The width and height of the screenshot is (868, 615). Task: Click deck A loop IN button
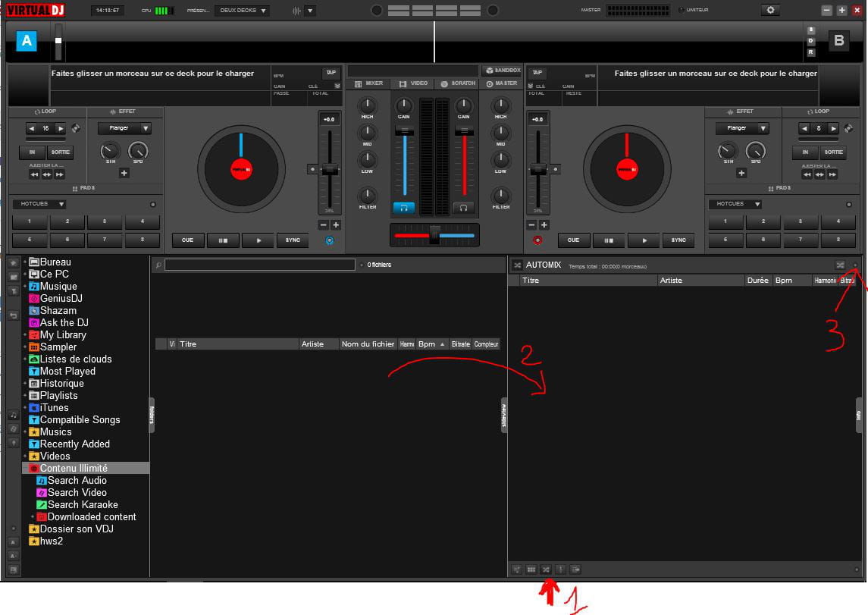click(32, 152)
